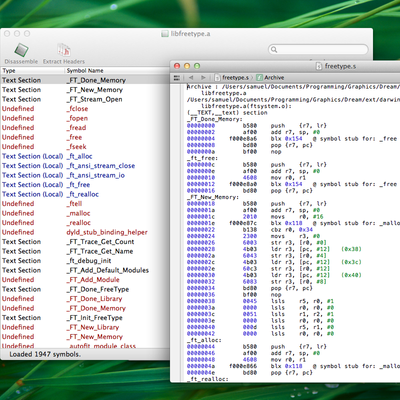This screenshot has height=400, width=400.
Task: Select the undefined _ftell symbol
Action: click(x=85, y=204)
